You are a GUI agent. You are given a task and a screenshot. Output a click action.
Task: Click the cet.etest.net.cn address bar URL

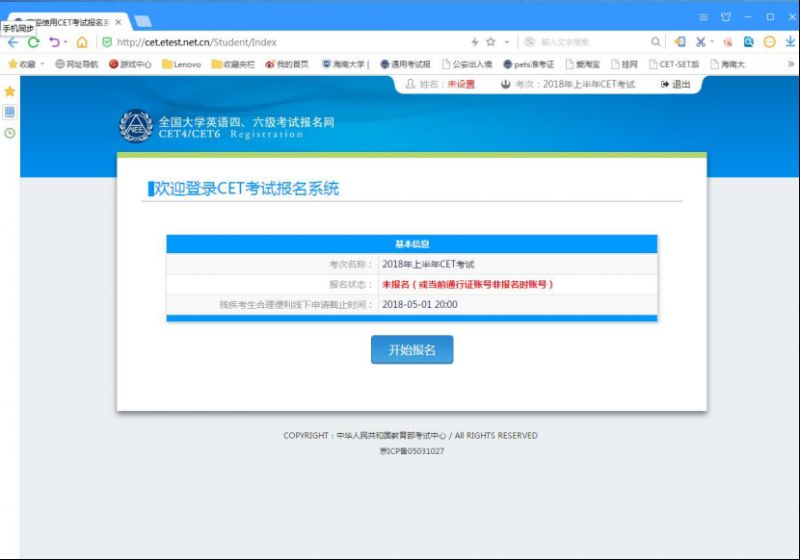coord(197,42)
